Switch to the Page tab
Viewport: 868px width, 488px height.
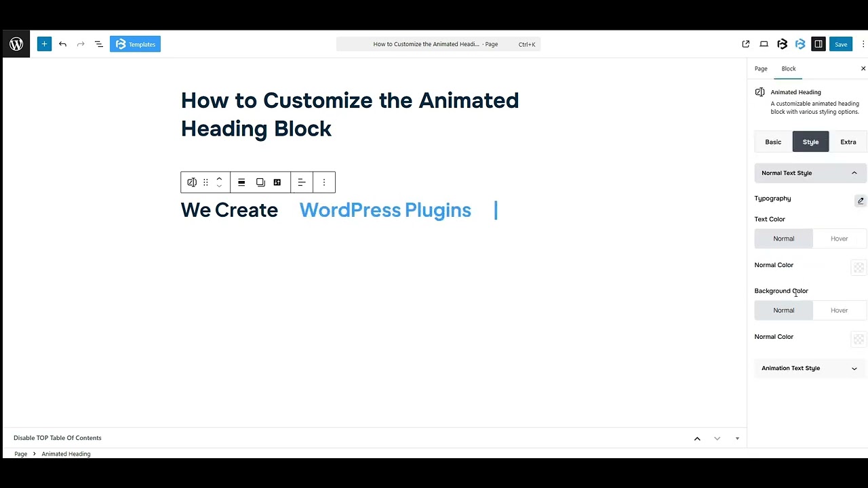(x=761, y=68)
